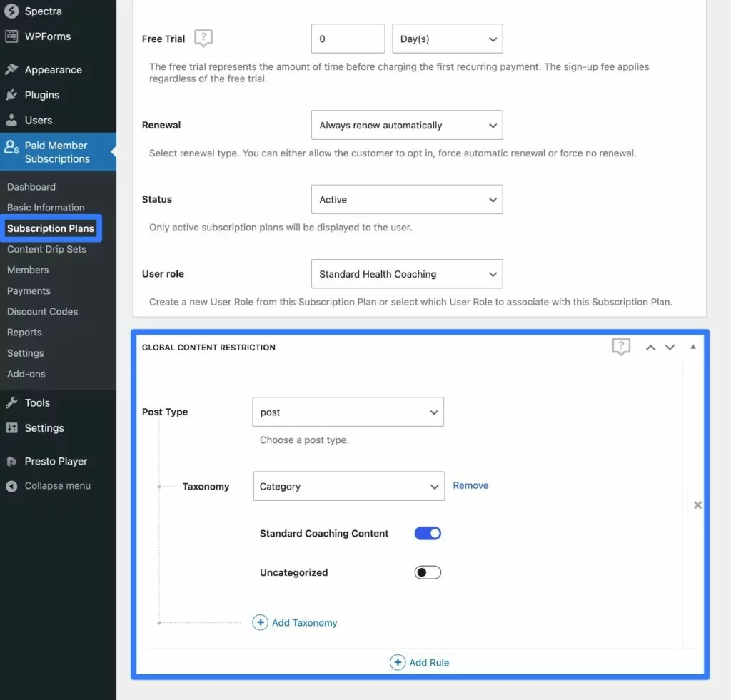This screenshot has width=731, height=700.
Task: Open the Status dropdown set to Active
Action: click(407, 200)
